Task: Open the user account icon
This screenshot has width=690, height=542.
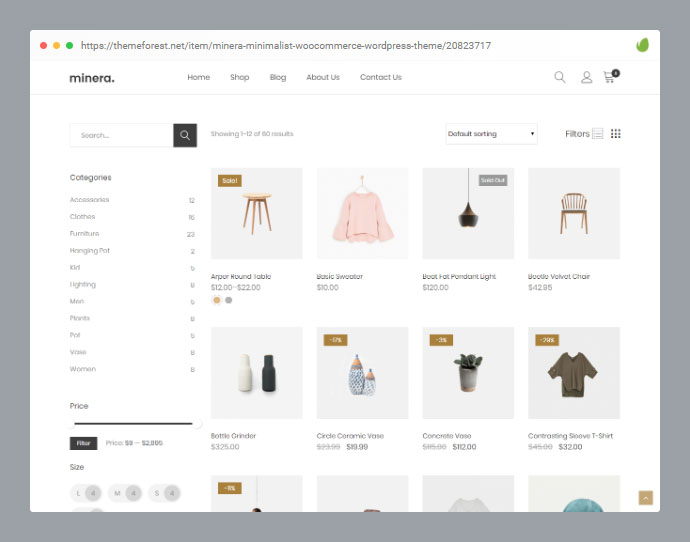Action: (x=586, y=77)
